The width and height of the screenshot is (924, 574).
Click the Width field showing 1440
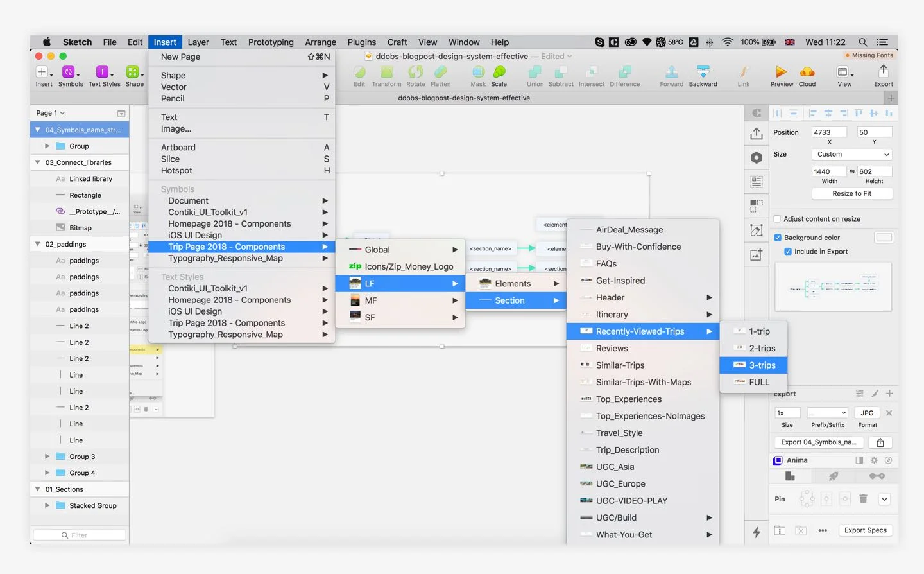coord(829,171)
